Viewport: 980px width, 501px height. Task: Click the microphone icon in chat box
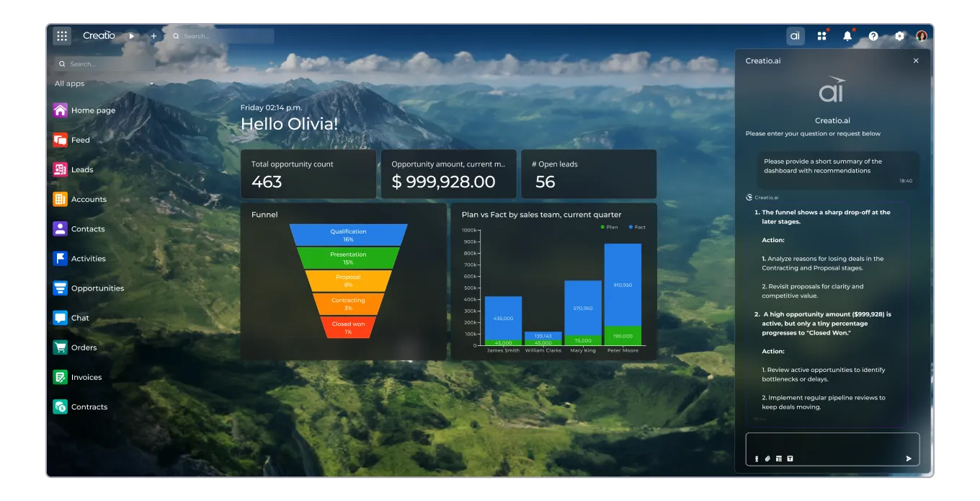[x=757, y=458]
